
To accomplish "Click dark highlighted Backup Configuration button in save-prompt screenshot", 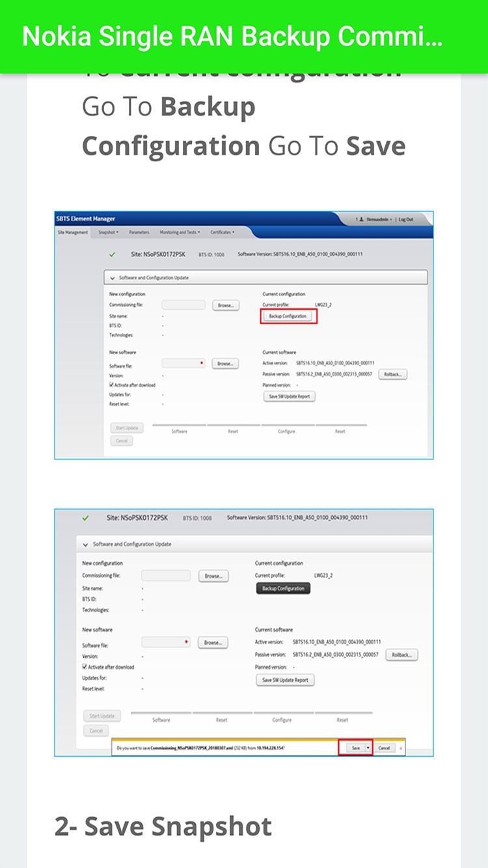I will (282, 588).
